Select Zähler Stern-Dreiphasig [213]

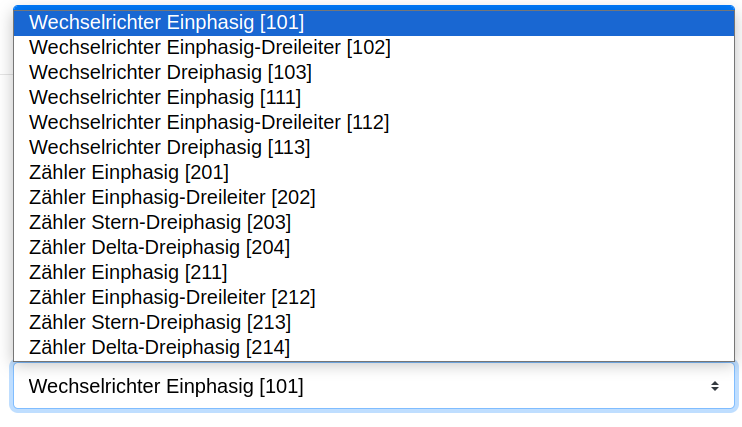coord(374,322)
